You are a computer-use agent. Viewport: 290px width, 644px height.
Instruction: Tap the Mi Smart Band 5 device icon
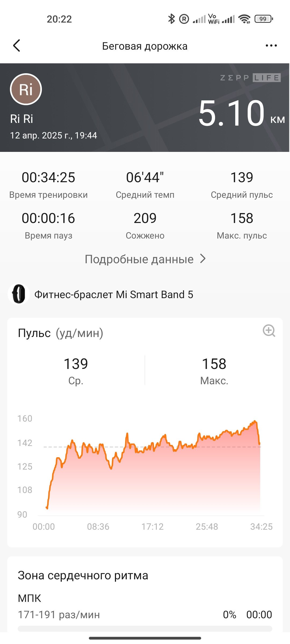click(x=19, y=294)
